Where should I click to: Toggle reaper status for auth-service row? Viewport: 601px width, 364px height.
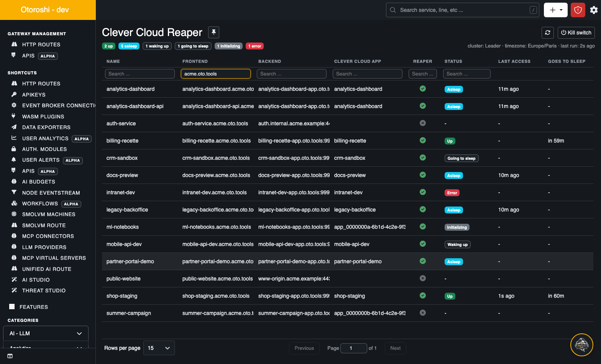pos(423,123)
